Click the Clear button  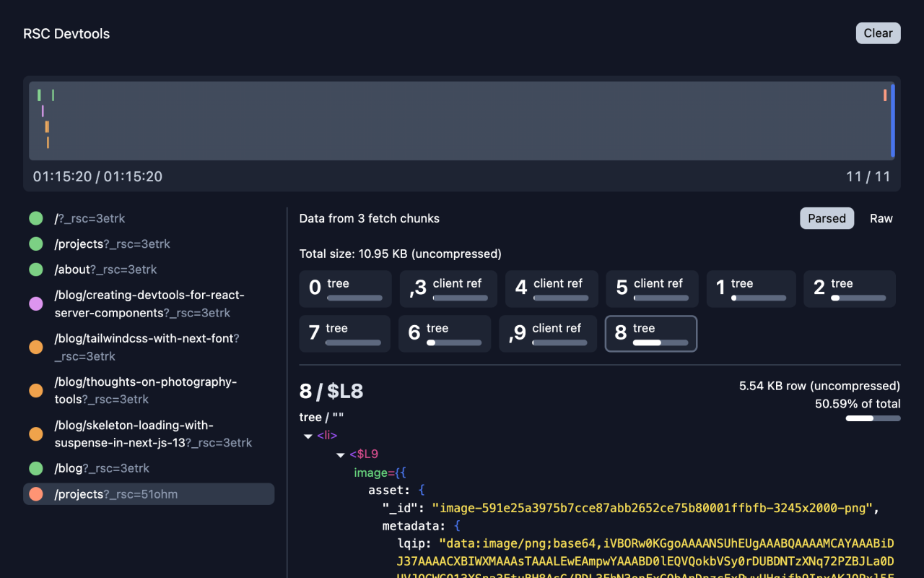click(x=878, y=33)
